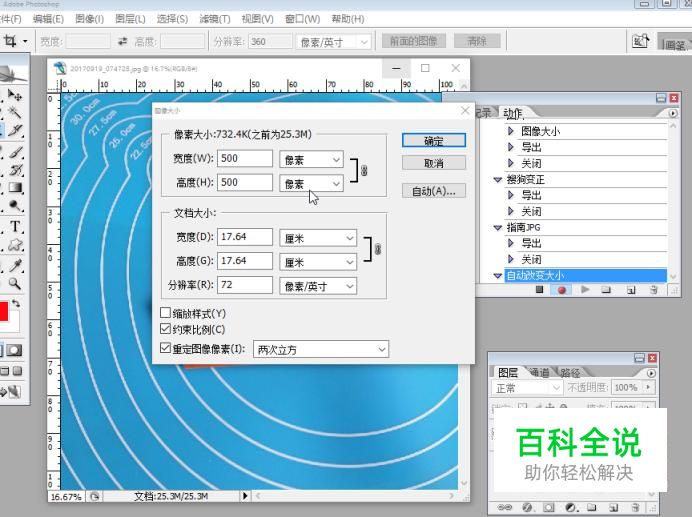Delete action trash icon in Actions panel
The height and width of the screenshot is (517, 692).
point(654,290)
